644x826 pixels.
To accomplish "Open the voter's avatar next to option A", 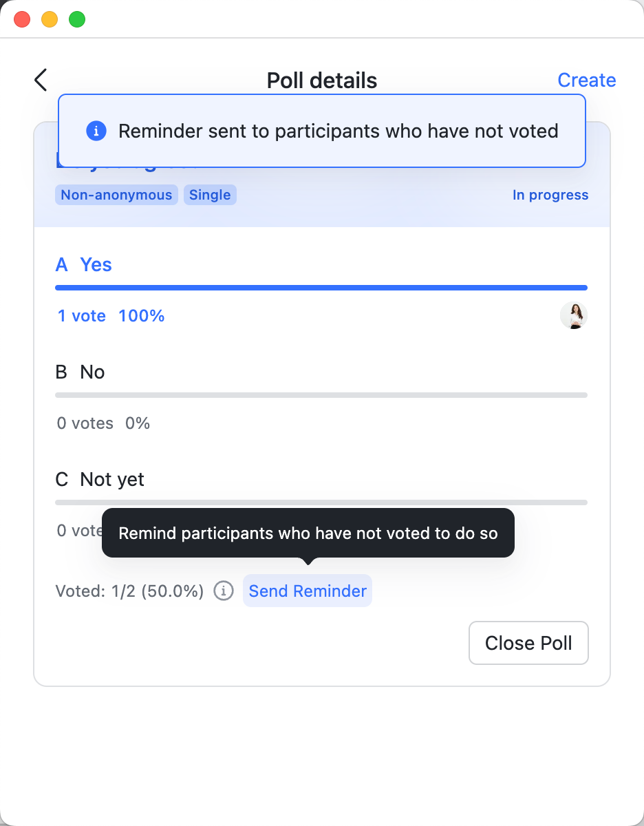I will point(573,315).
